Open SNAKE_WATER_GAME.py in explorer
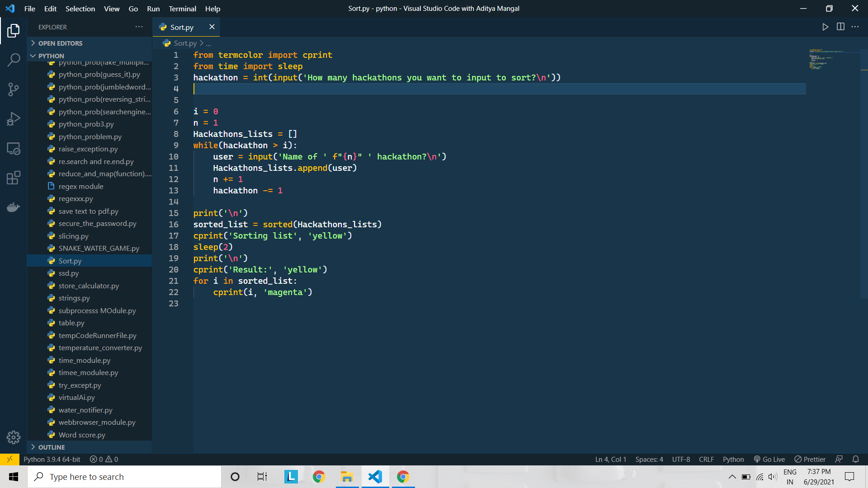This screenshot has width=868, height=488. (x=99, y=248)
